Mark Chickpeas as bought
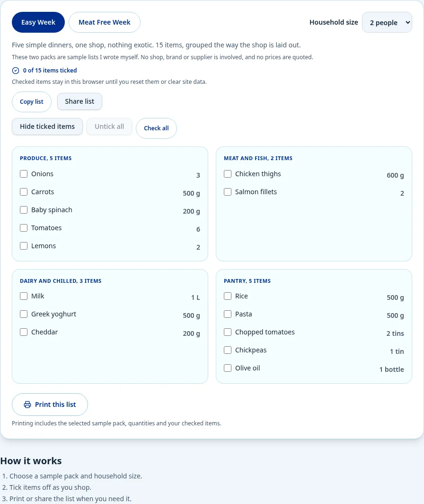The image size is (424, 504). pos(228,350)
